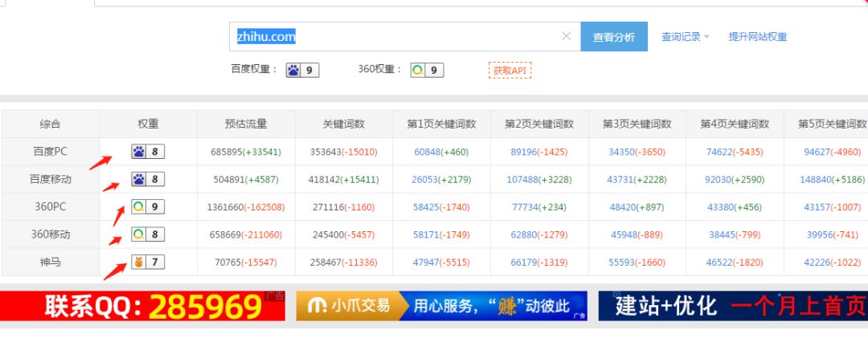Click the 360移动 weight badge 8

(x=148, y=234)
